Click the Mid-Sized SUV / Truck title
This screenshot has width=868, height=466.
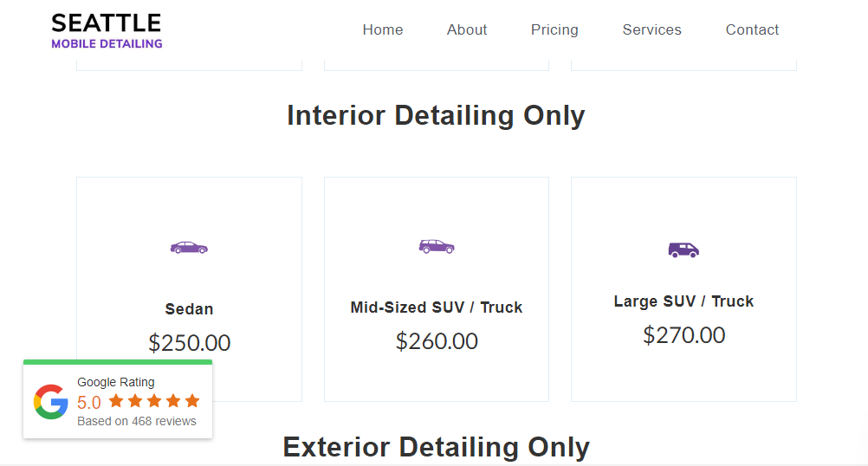tap(437, 307)
